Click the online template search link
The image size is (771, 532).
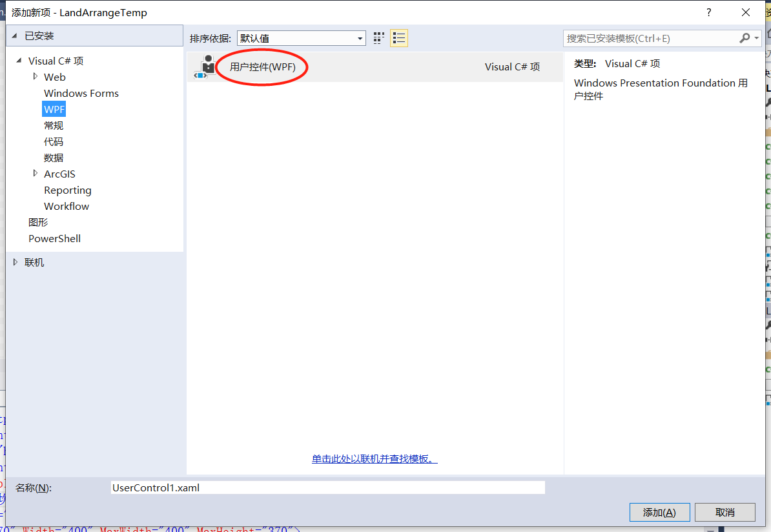click(375, 459)
